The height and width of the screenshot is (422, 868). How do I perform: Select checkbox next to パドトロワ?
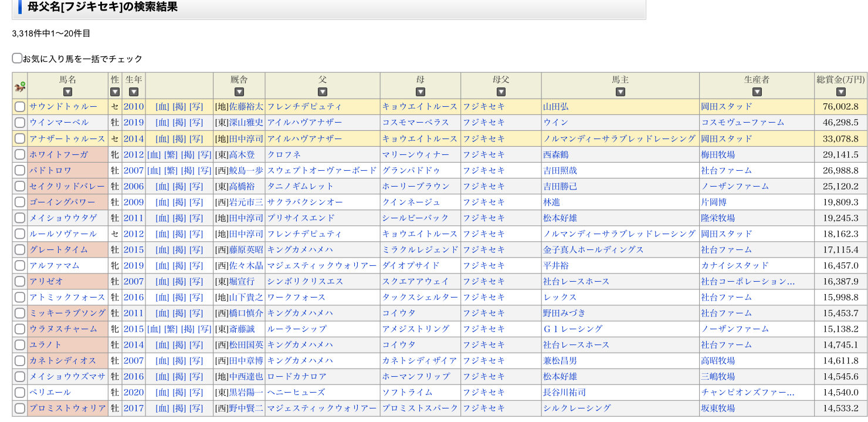pyautogui.click(x=20, y=170)
